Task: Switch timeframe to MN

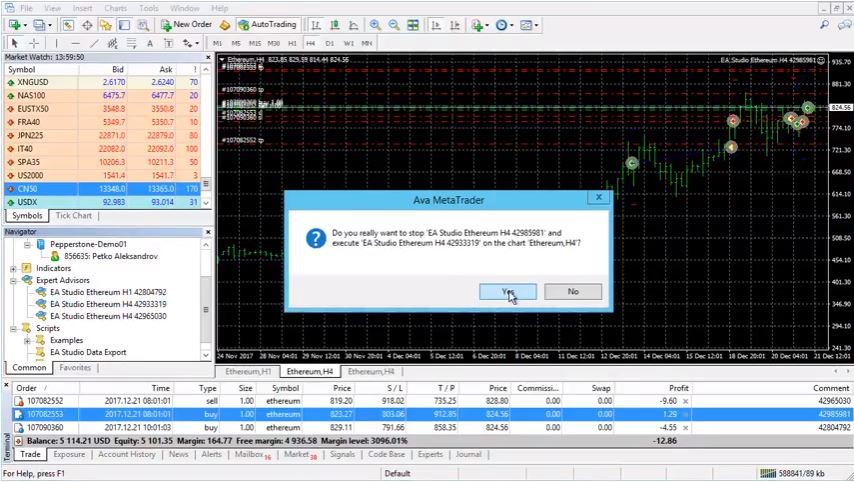Action: click(x=367, y=43)
